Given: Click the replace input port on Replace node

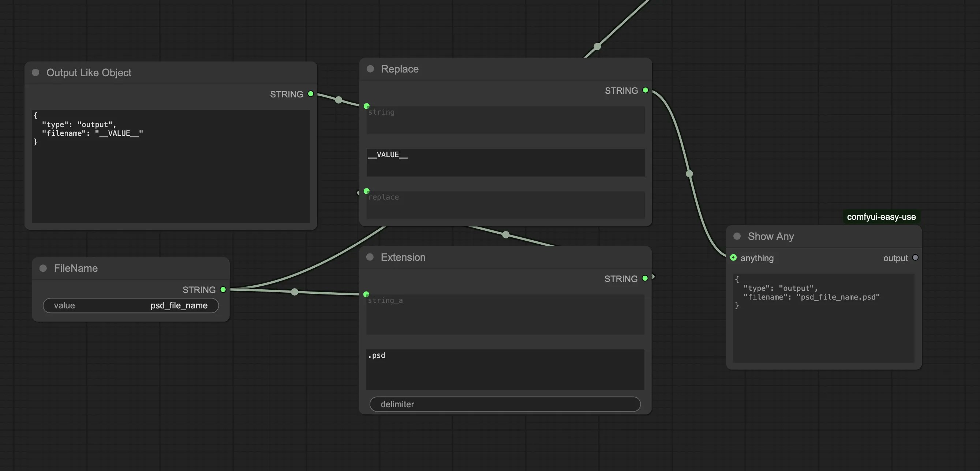Looking at the screenshot, I should click(366, 191).
